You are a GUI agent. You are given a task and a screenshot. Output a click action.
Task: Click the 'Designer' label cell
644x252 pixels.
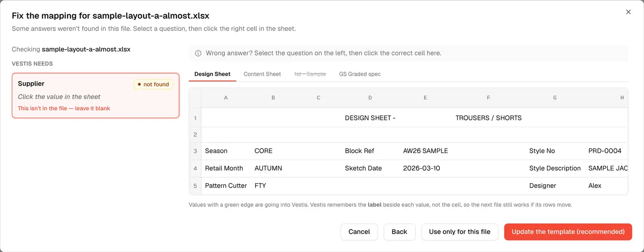(555, 186)
